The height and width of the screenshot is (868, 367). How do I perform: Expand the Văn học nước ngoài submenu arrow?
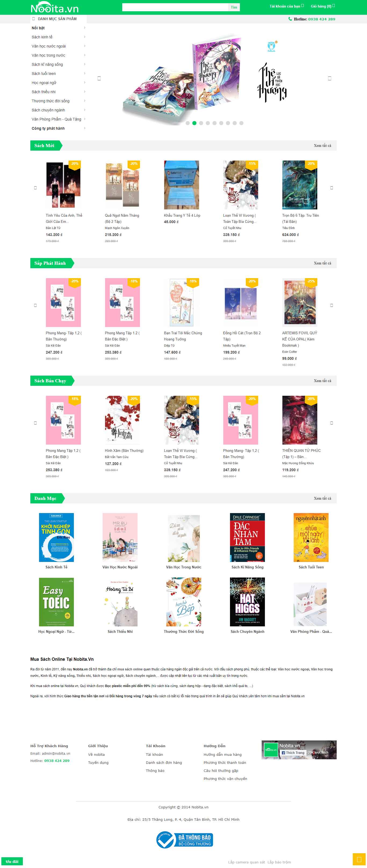(84, 46)
